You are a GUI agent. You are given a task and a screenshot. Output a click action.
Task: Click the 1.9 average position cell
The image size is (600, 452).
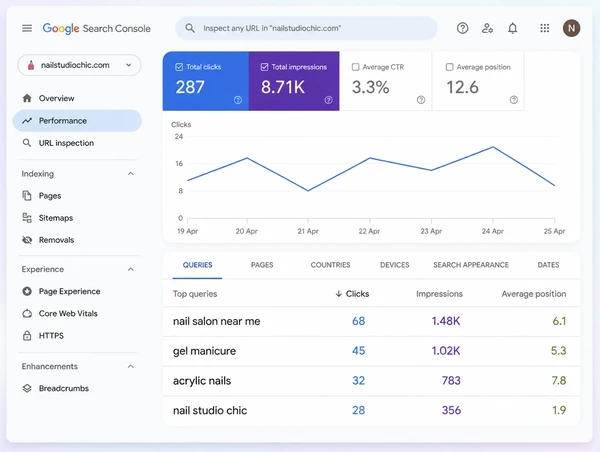coord(559,410)
